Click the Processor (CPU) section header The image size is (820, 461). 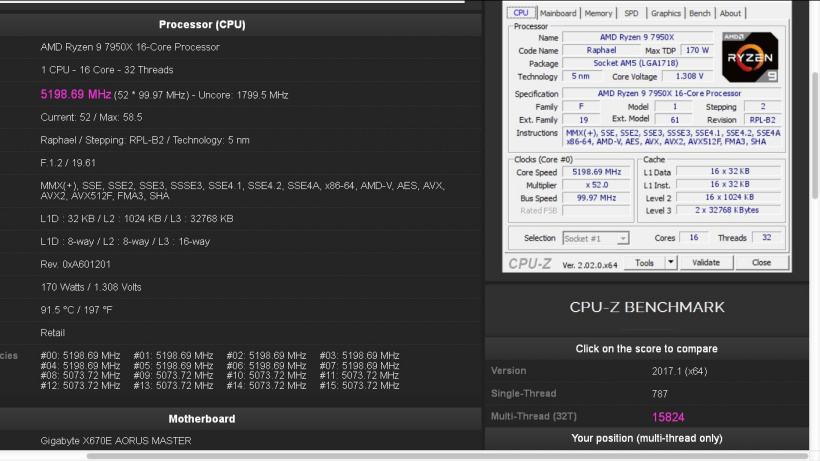(202, 25)
